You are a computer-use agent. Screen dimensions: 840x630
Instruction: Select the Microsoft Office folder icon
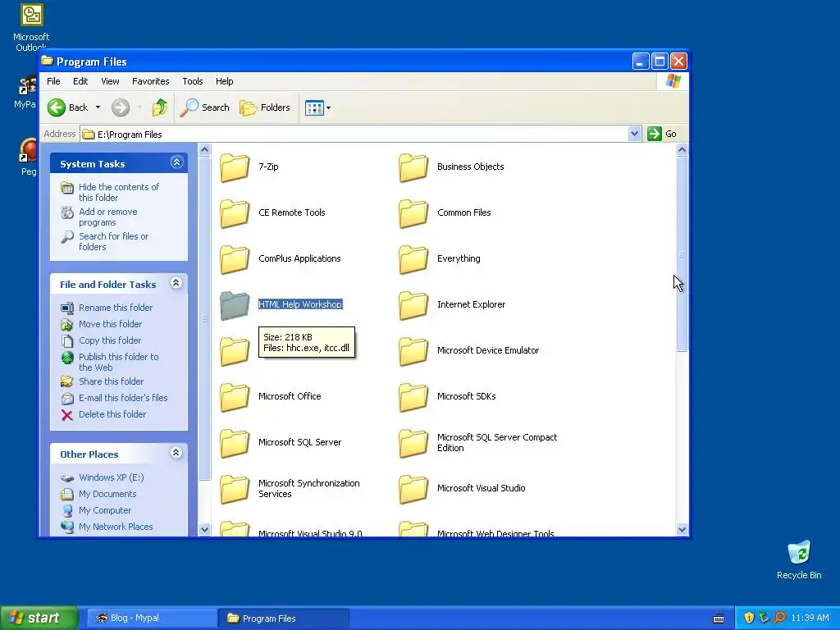(234, 397)
